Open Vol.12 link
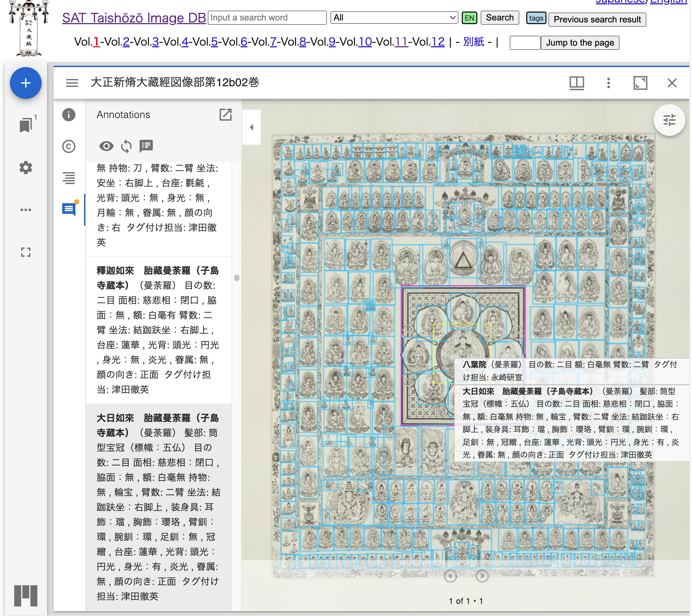Viewport: 692px width, 616px height. 438,42
